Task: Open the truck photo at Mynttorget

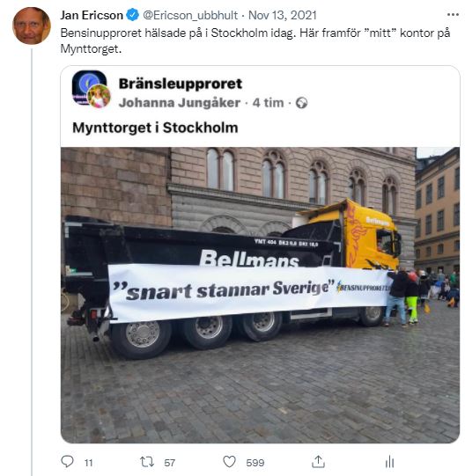Action: pyautogui.click(x=260, y=295)
